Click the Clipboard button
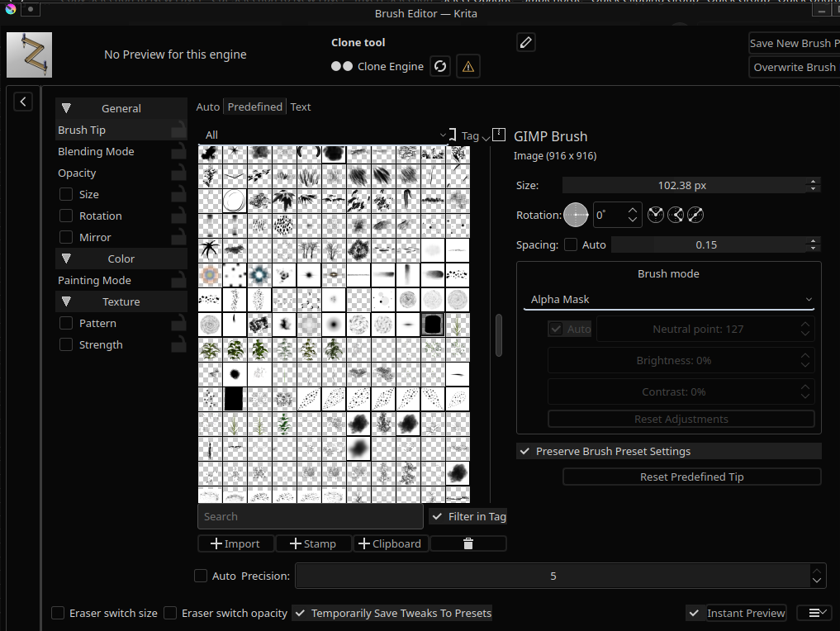Screen dimensions: 840x631 pyautogui.click(x=391, y=543)
